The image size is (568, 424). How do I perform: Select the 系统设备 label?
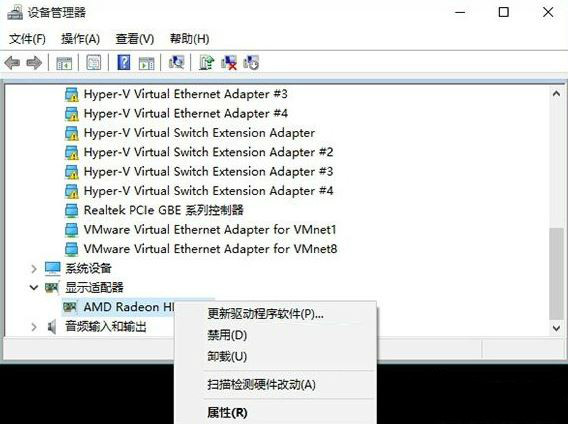88,269
